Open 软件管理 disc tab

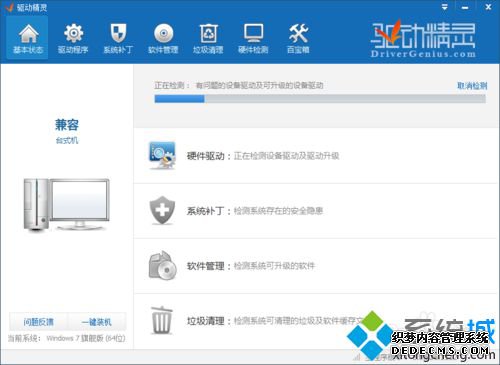click(163, 38)
